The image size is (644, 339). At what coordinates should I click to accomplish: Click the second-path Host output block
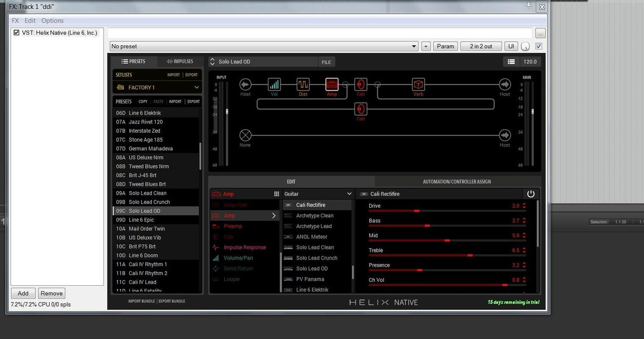505,135
